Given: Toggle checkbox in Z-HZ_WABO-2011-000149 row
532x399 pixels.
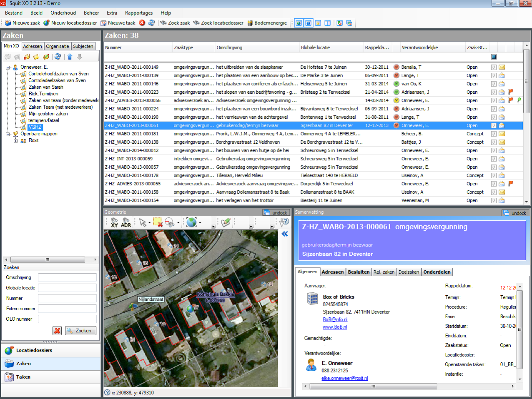Looking at the screenshot, I should pos(494,67).
